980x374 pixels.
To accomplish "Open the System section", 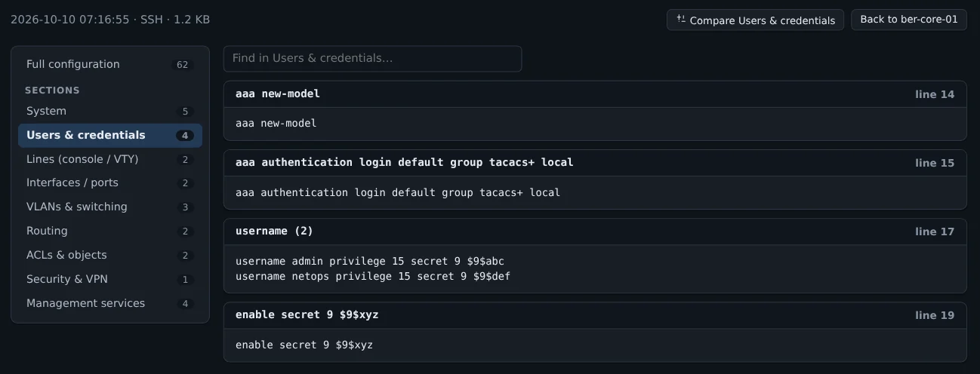I will click(110, 112).
